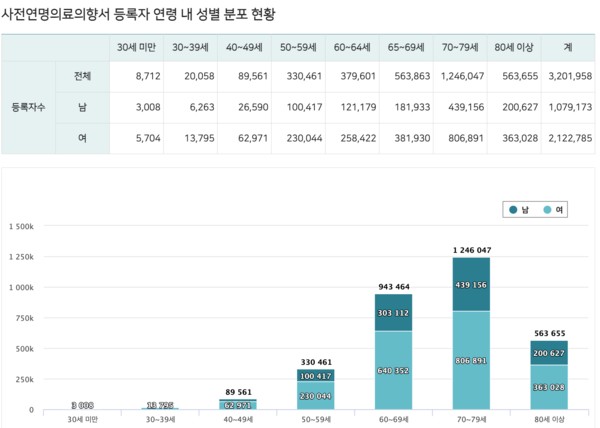600x428 pixels.
Task: Click the 65~69세 table column header
Action: 406,47
